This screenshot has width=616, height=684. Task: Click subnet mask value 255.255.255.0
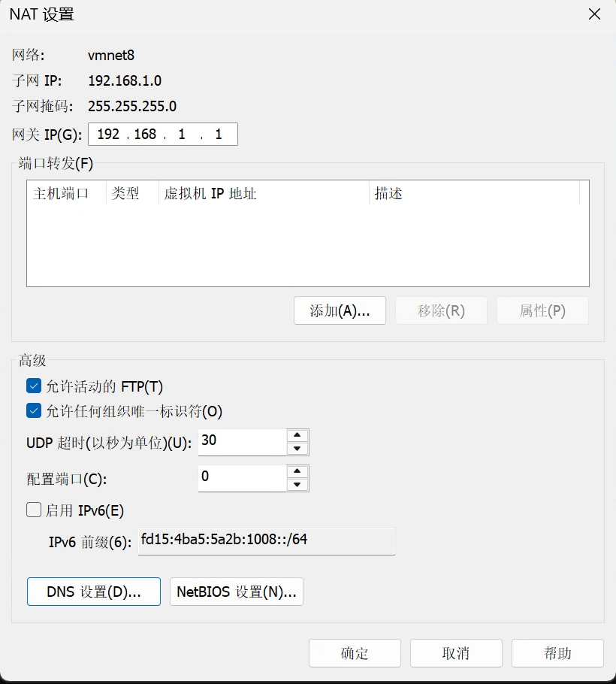coord(132,106)
